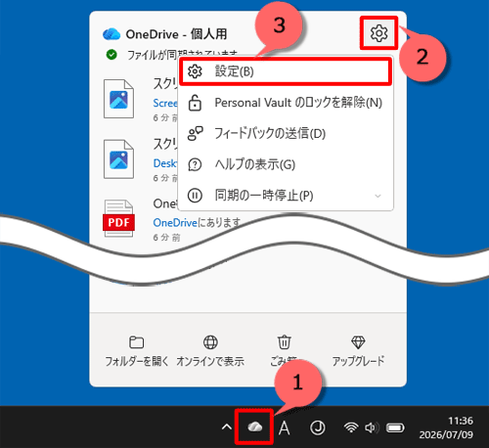The width and height of the screenshot is (489, 448).
Task: Expand 同期の一時停止(P) submenu chevron
Action: click(378, 196)
